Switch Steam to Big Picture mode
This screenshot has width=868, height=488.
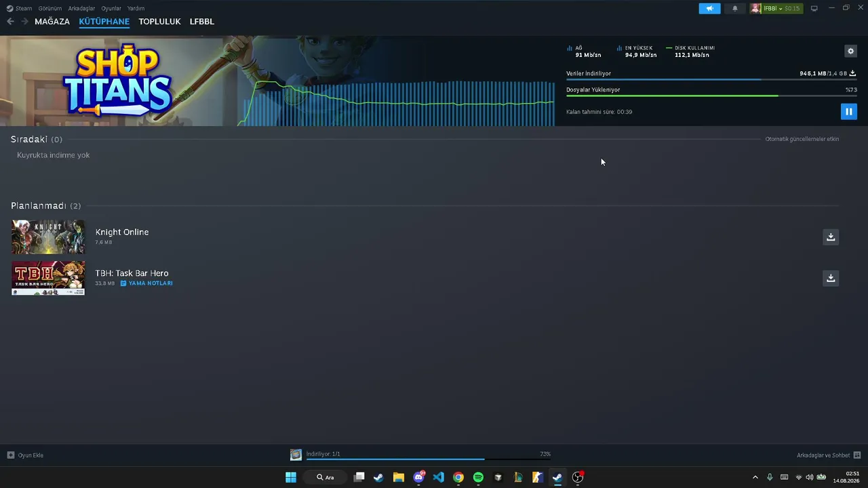click(x=814, y=8)
